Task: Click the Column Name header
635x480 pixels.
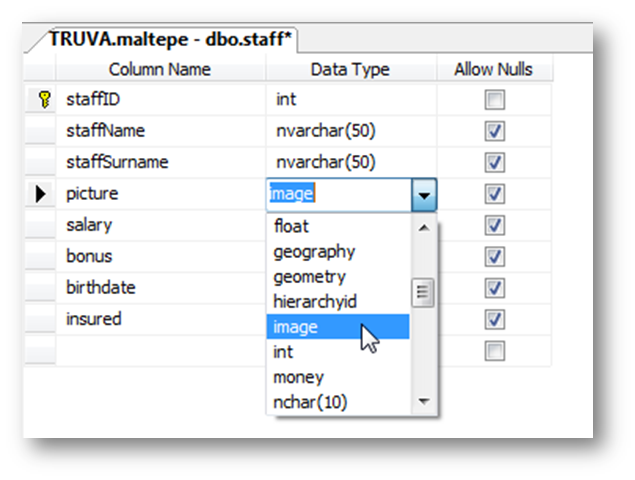Action: click(x=159, y=69)
